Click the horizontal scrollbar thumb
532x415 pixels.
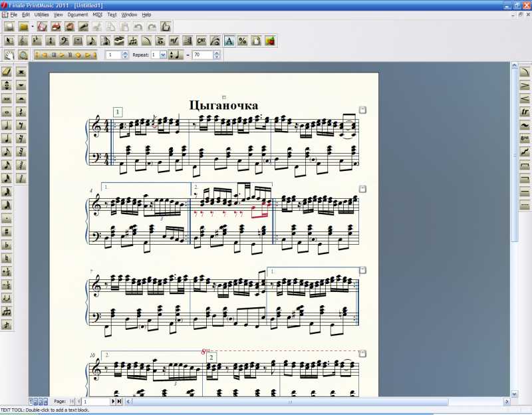[x=290, y=402]
